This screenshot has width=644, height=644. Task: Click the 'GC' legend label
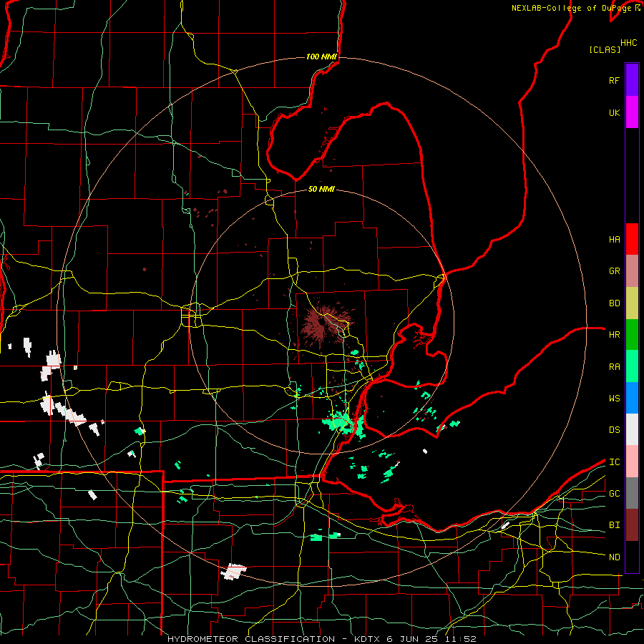pos(615,494)
